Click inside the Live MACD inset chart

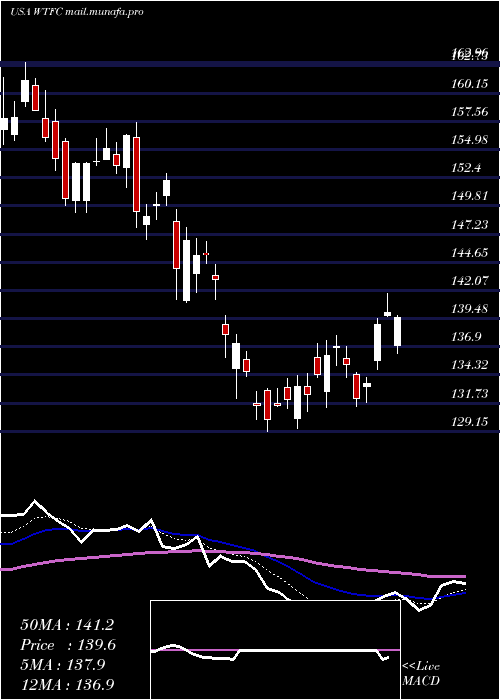tap(275, 650)
